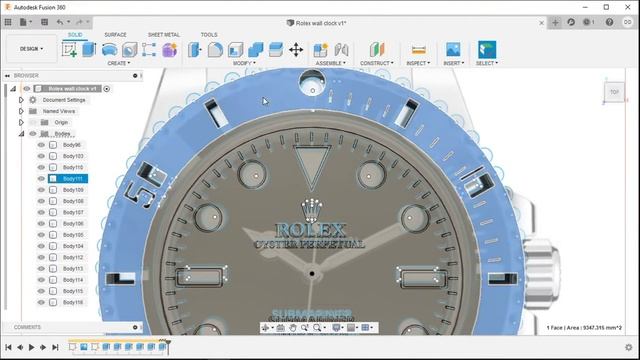The image size is (640, 360).
Task: Toggle visibility of Body103
Action: 41,156
